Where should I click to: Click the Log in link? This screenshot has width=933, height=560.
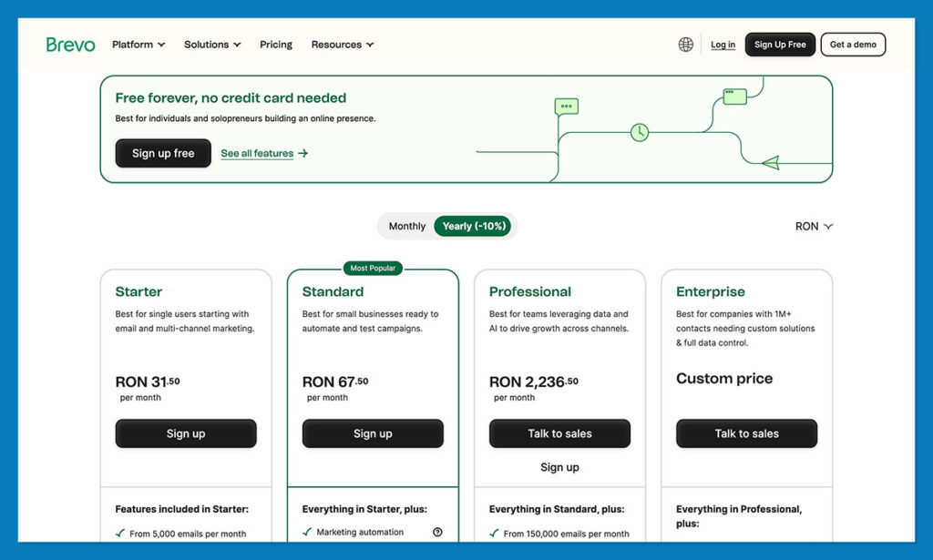point(722,44)
